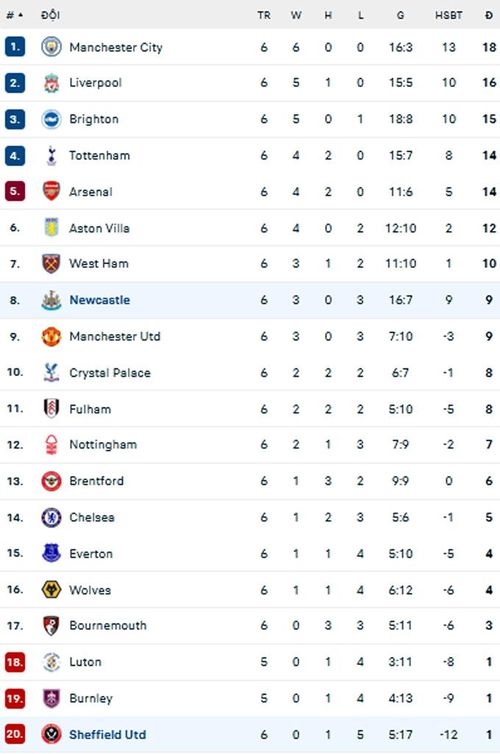Click the red rank 18 badge
This screenshot has height=754, width=500.
point(15,662)
